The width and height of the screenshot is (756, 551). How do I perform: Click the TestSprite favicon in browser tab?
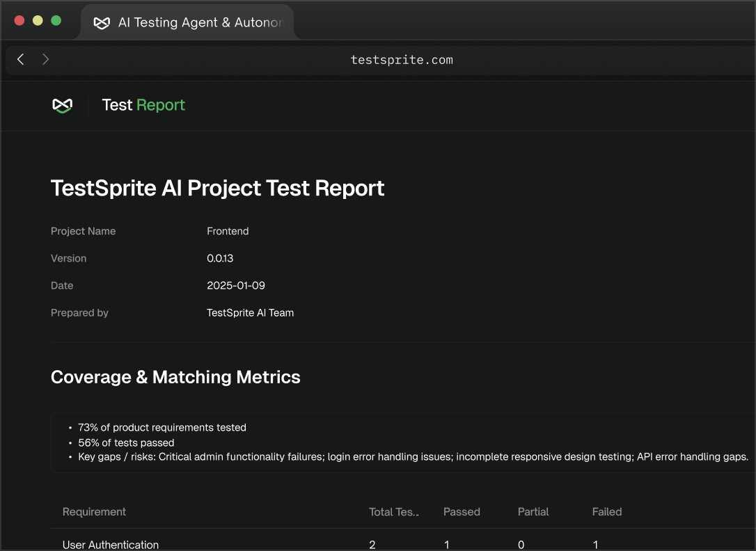pos(102,23)
